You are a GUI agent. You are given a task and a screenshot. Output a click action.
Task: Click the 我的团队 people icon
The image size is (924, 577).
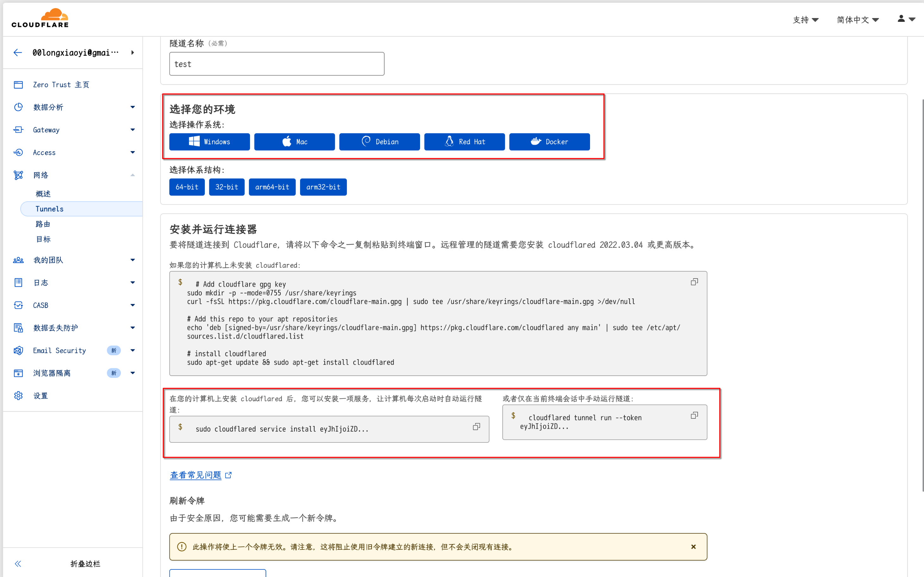click(x=18, y=260)
